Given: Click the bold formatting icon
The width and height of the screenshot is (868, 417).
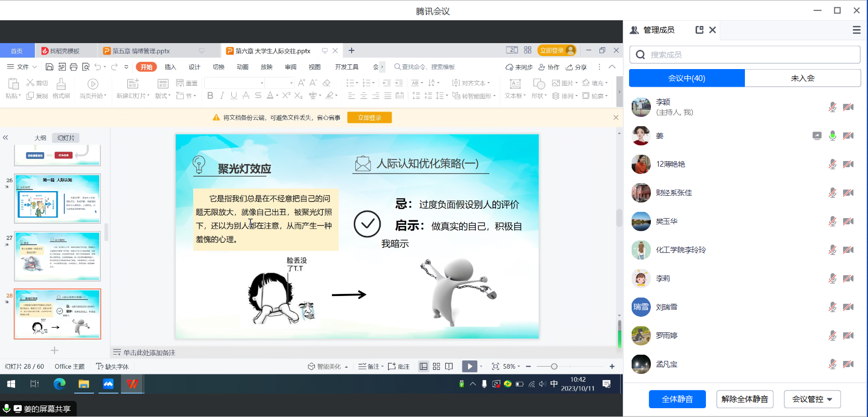Looking at the screenshot, I should pyautogui.click(x=210, y=96).
